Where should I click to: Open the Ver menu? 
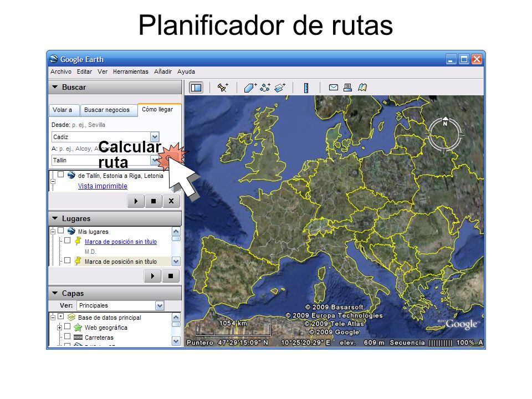pyautogui.click(x=103, y=71)
